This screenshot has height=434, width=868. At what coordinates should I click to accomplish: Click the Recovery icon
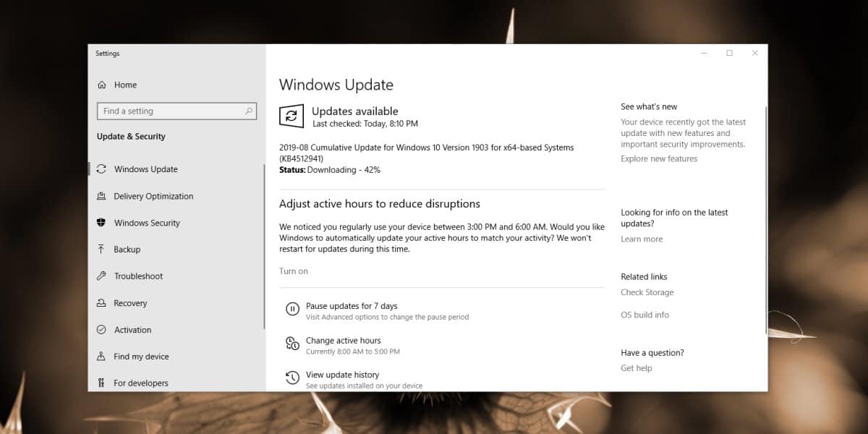[x=101, y=303]
